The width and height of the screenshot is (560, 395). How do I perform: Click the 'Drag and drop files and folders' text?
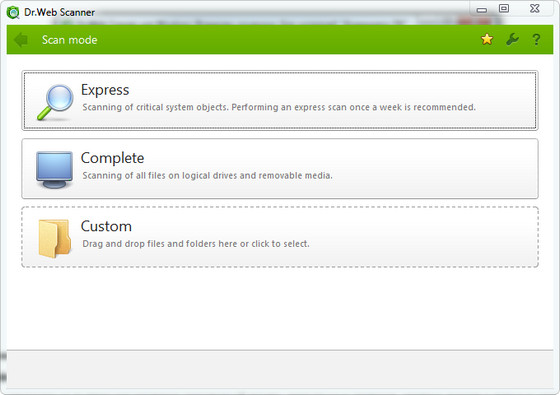click(x=196, y=244)
